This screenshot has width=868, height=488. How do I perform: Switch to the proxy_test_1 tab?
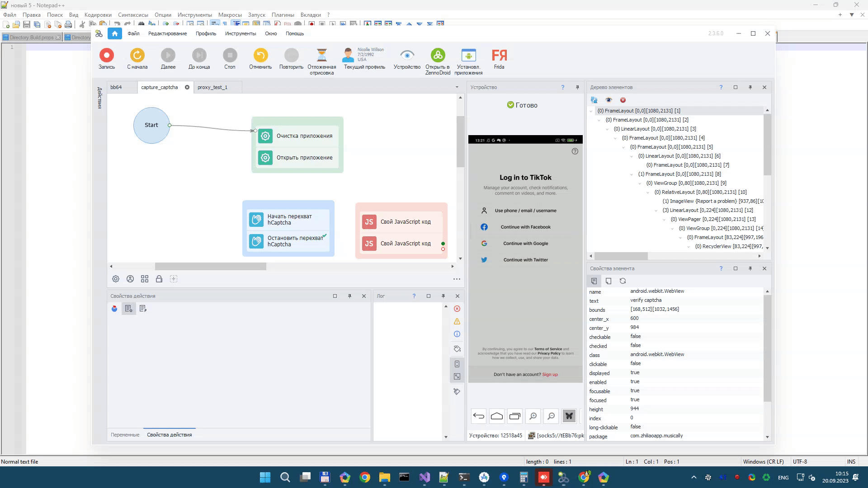pyautogui.click(x=212, y=87)
